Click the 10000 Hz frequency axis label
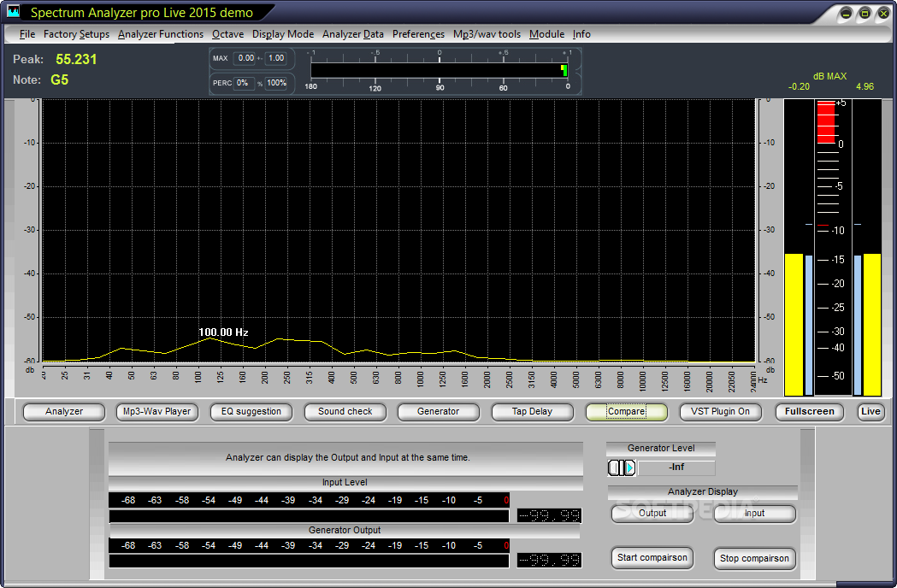The width and height of the screenshot is (897, 588). click(x=642, y=380)
